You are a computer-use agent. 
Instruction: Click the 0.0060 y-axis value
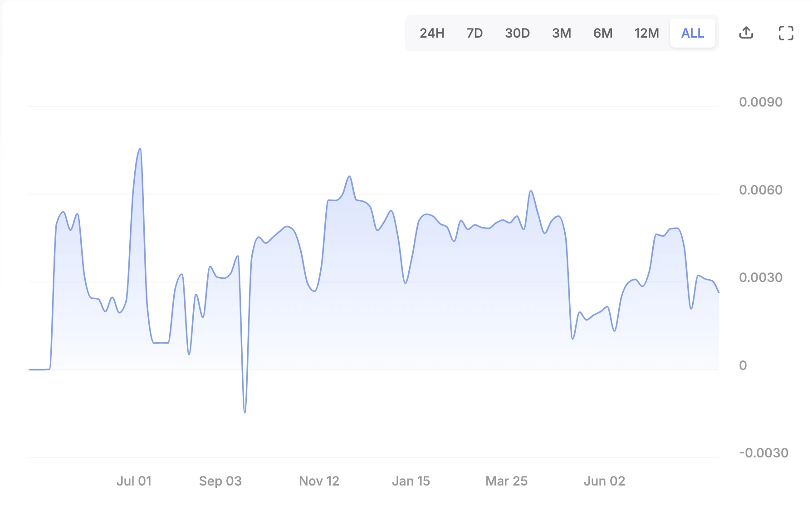click(760, 190)
